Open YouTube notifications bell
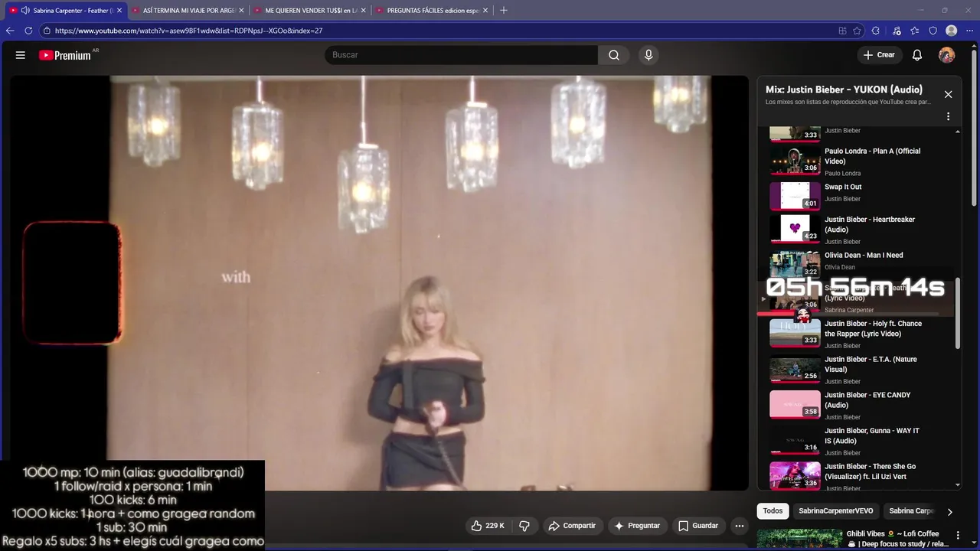 click(x=917, y=55)
